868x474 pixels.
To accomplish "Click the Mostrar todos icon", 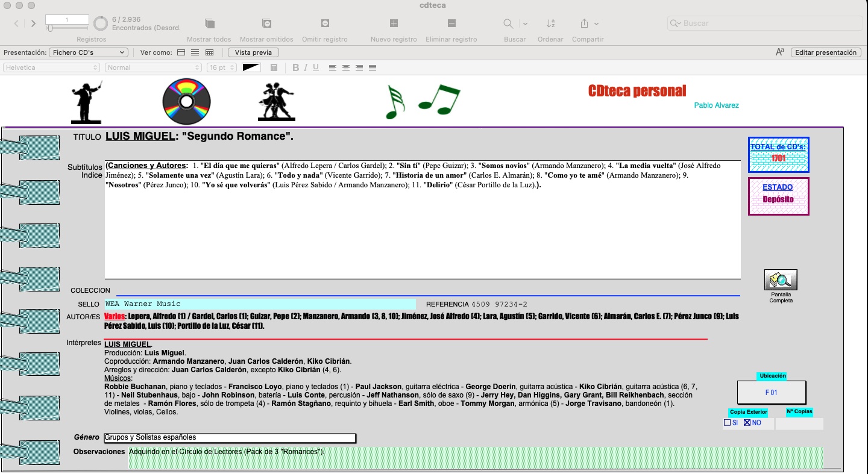I will click(x=209, y=23).
